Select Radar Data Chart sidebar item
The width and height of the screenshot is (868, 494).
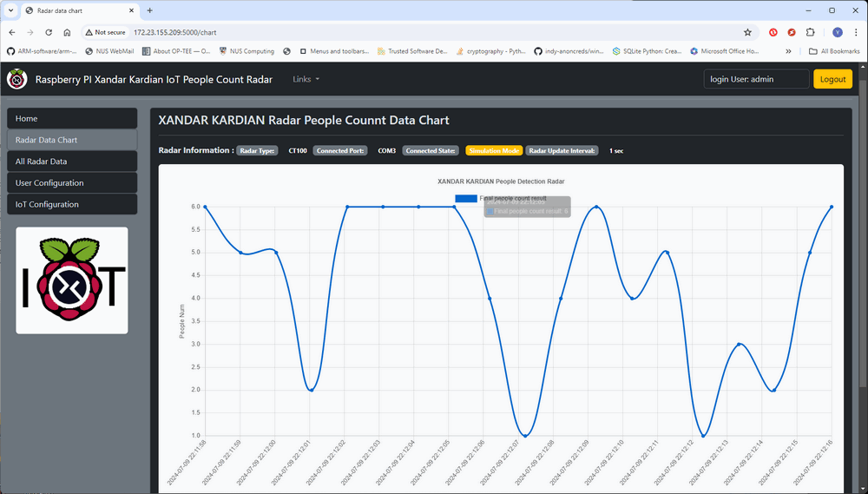point(72,140)
